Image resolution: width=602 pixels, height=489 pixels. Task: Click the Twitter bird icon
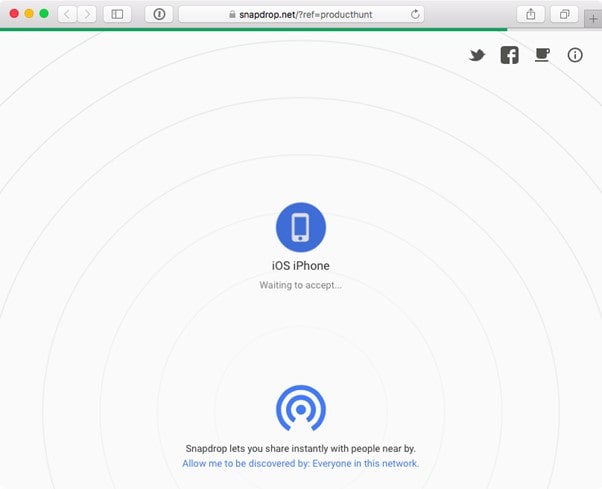(477, 55)
